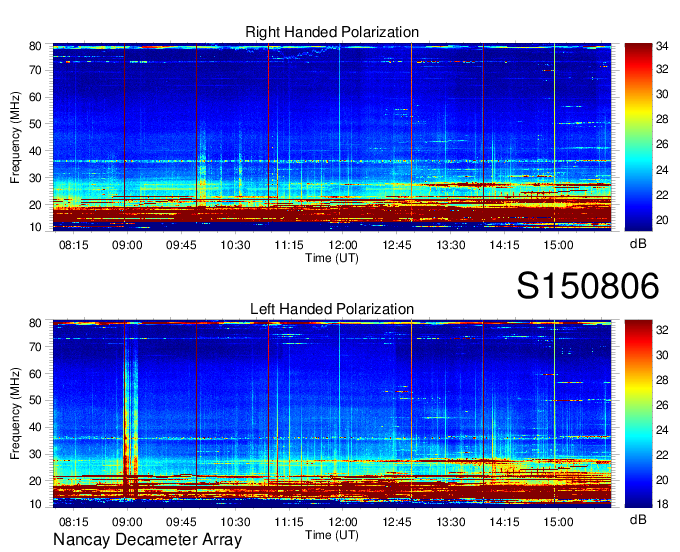Click the 'dB' label beside Left Handed colorbar
Screen dimensions: 680x552
638,519
